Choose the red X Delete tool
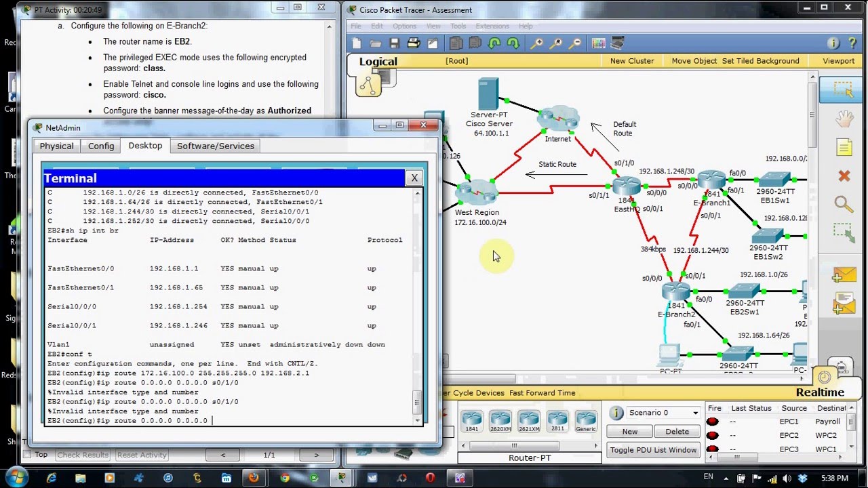 (x=844, y=176)
